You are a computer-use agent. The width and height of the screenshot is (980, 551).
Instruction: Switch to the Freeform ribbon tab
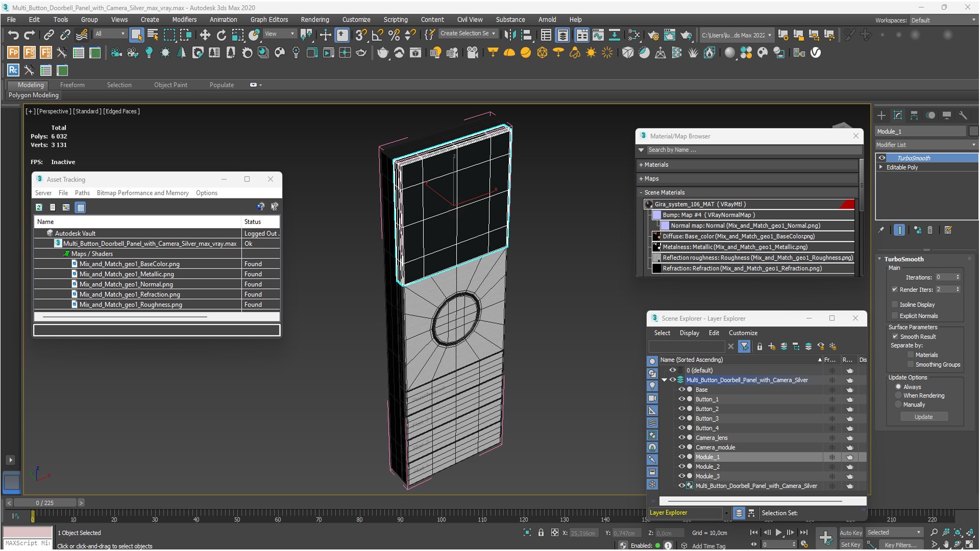tap(72, 85)
